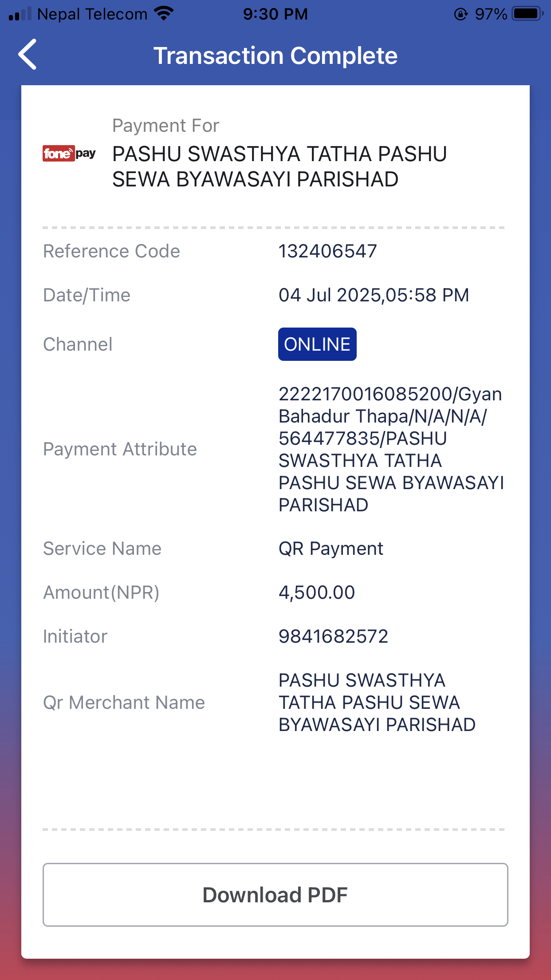Tap the cellular signal bars icon
This screenshot has height=980, width=551.
pos(20,14)
